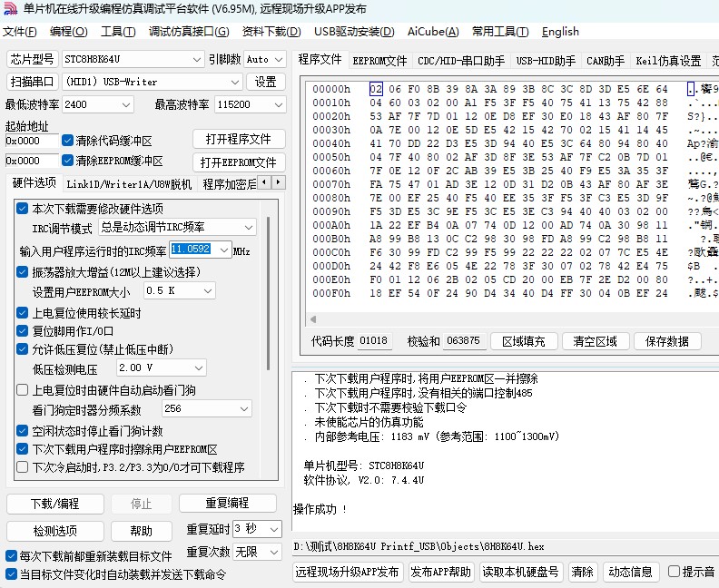Switch language via English menu
This screenshot has height=588, width=719.
pos(560,32)
